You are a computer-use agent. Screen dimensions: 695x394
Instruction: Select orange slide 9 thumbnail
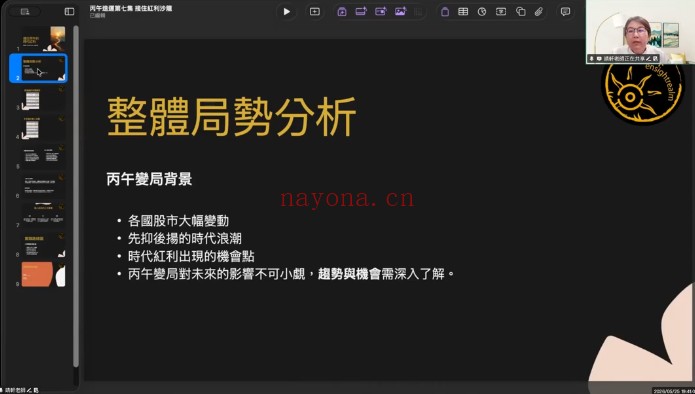pyautogui.click(x=44, y=274)
